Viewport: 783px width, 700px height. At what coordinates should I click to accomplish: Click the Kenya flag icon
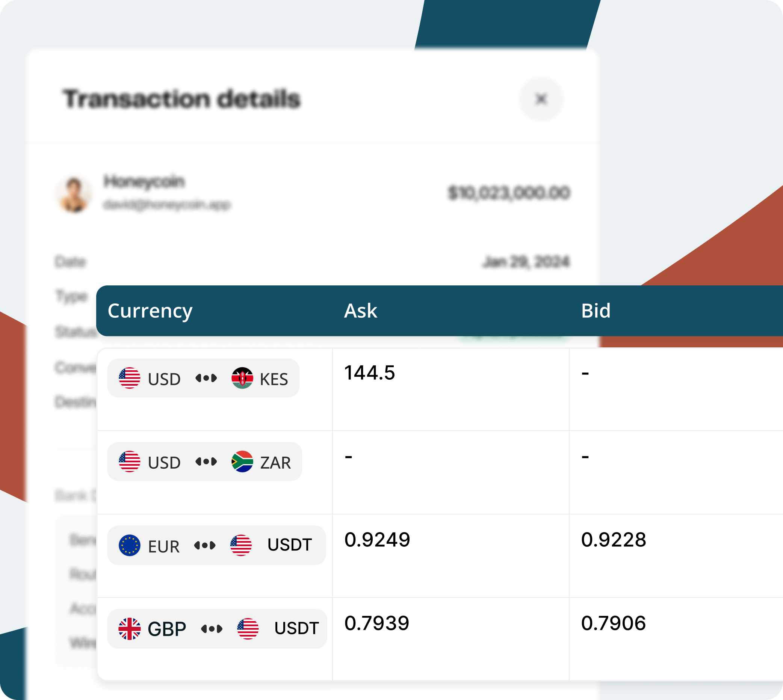pyautogui.click(x=242, y=378)
